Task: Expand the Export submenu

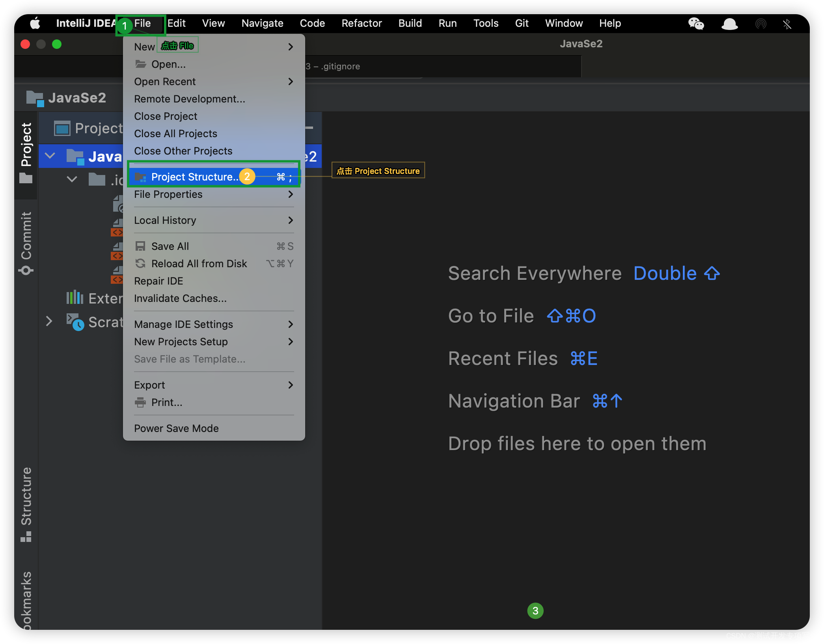Action: pos(291,385)
